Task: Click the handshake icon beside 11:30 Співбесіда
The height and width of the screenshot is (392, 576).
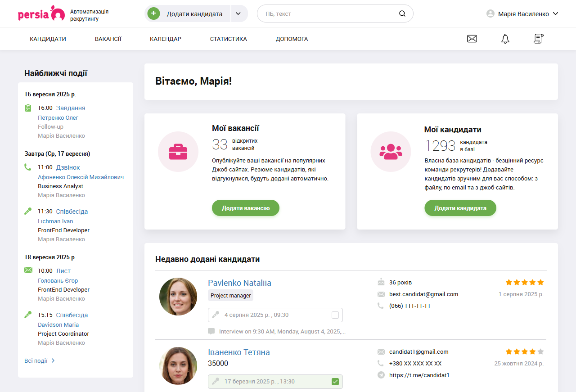Action: [28, 211]
